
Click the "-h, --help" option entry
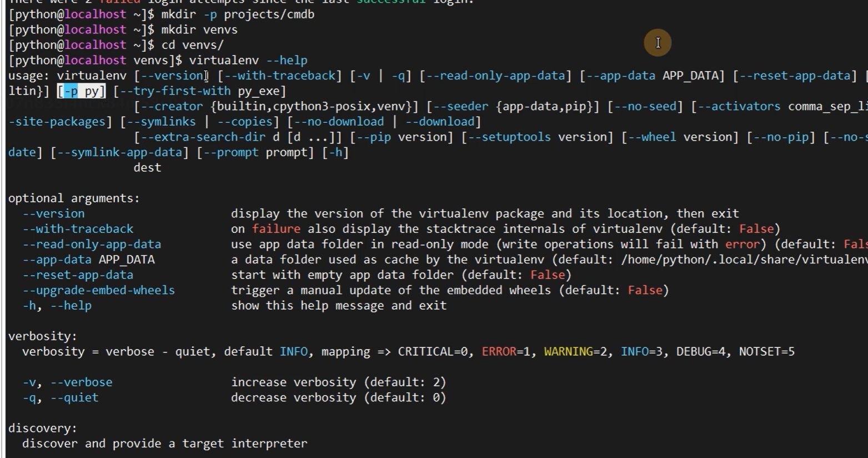[x=57, y=306]
